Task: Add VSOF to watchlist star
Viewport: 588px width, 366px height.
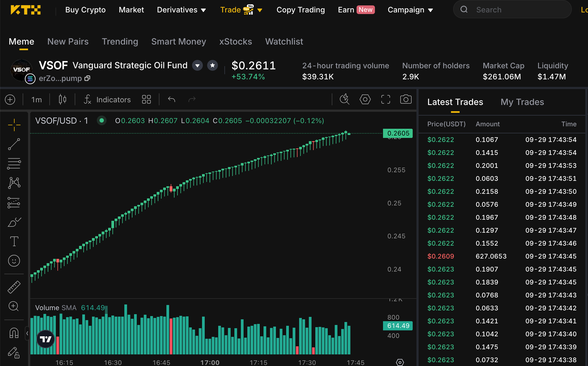Action: click(213, 65)
